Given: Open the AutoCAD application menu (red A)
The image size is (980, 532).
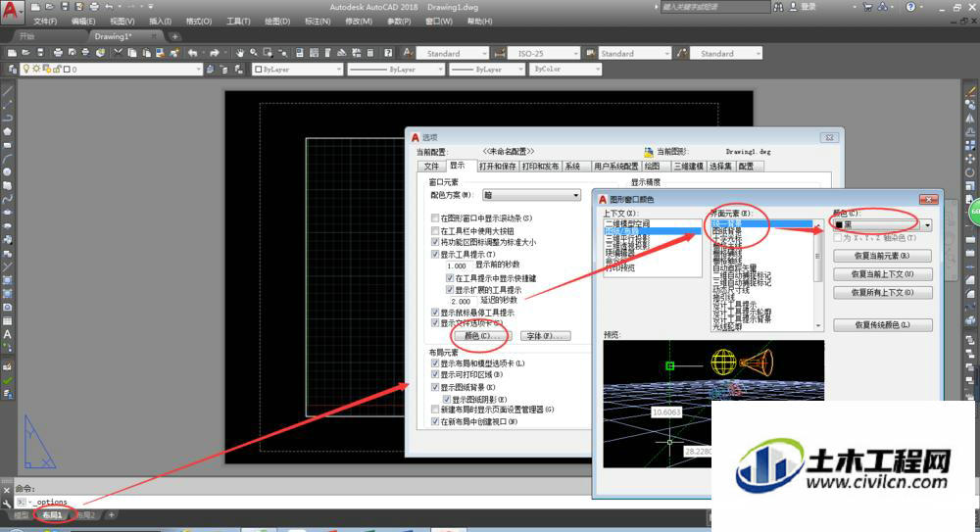Looking at the screenshot, I should 11,11.
